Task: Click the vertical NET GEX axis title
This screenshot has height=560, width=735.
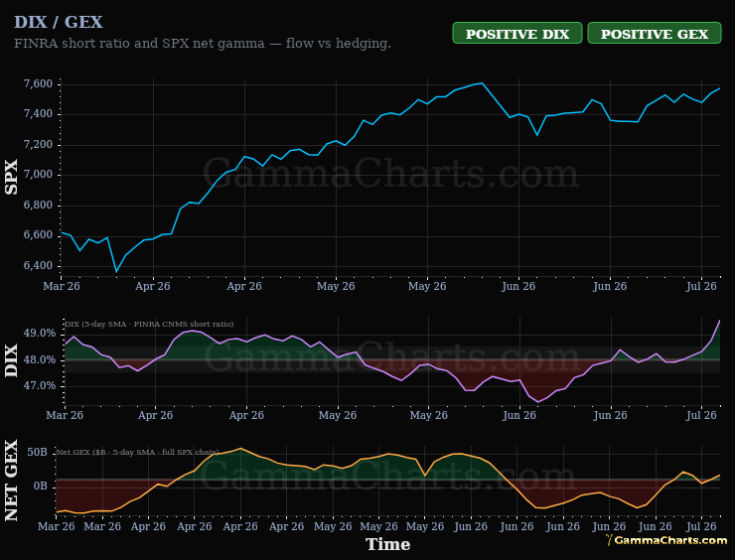Action: pos(11,481)
